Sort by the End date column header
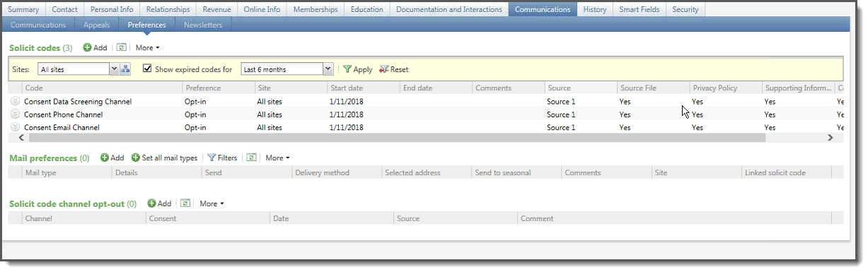The image size is (868, 272). pos(435,88)
